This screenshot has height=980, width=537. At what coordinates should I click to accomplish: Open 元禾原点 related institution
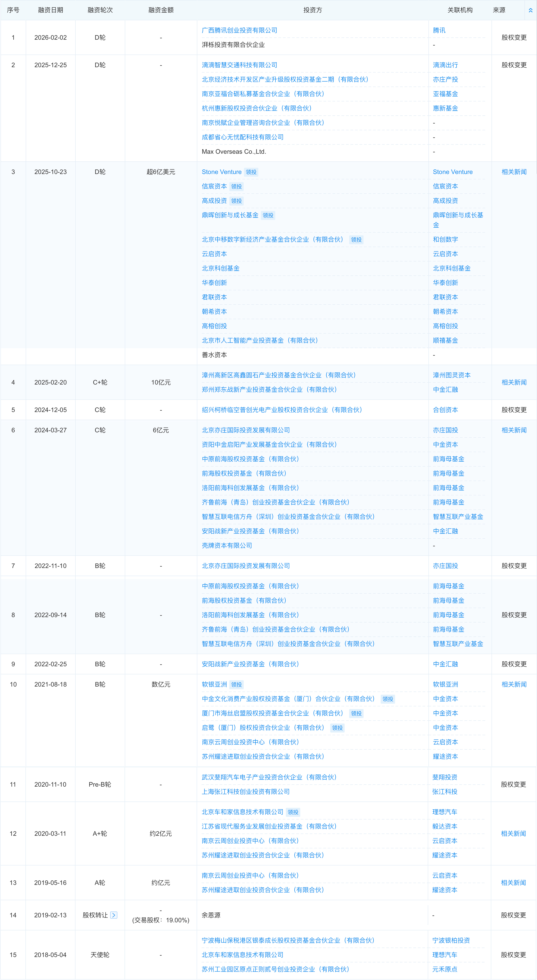click(x=445, y=969)
